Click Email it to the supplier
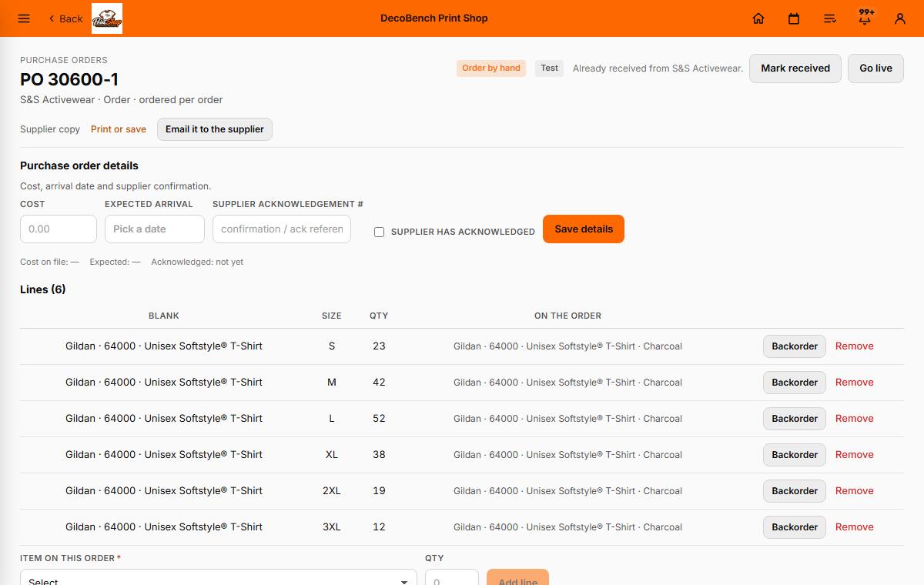Screen dimensions: 924x585 click(215, 129)
